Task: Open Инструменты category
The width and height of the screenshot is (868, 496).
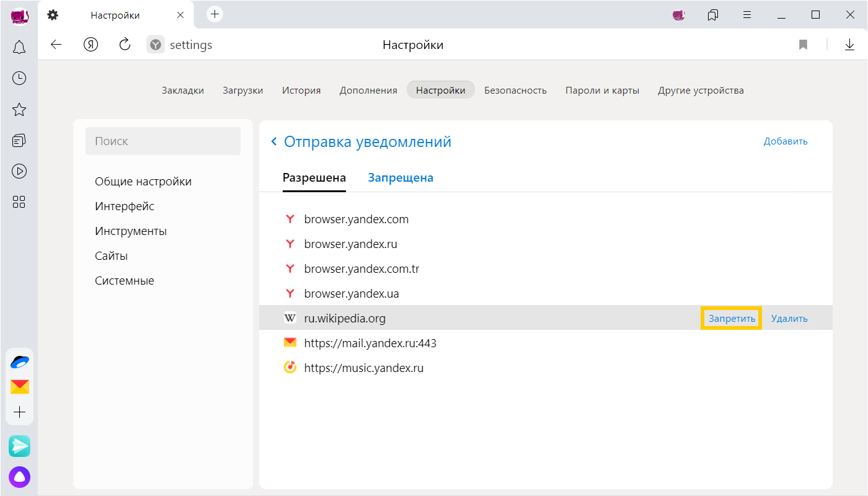Action: [x=131, y=231]
